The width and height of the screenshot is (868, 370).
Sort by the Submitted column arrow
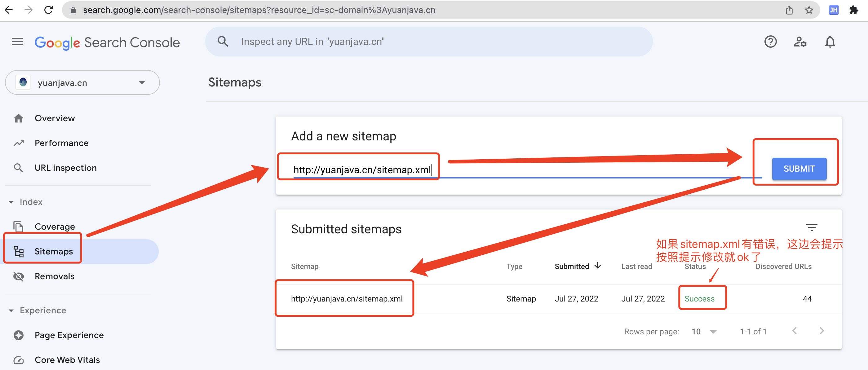click(x=597, y=266)
